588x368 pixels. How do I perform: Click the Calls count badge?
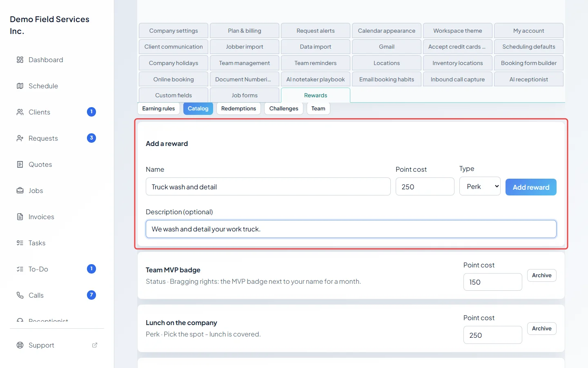(x=91, y=295)
